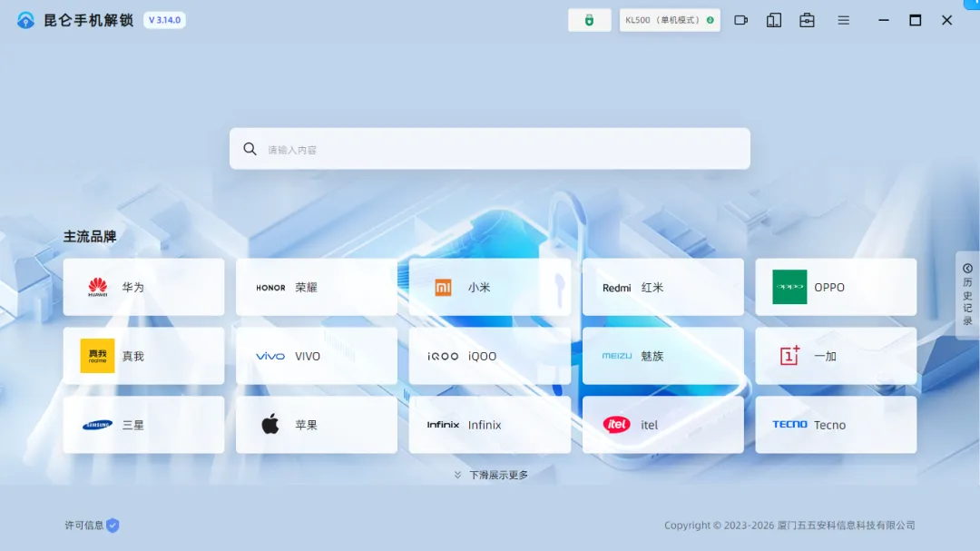The height and width of the screenshot is (551, 980).
Task: Open the 历史记录 history side panel
Action: [x=967, y=295]
